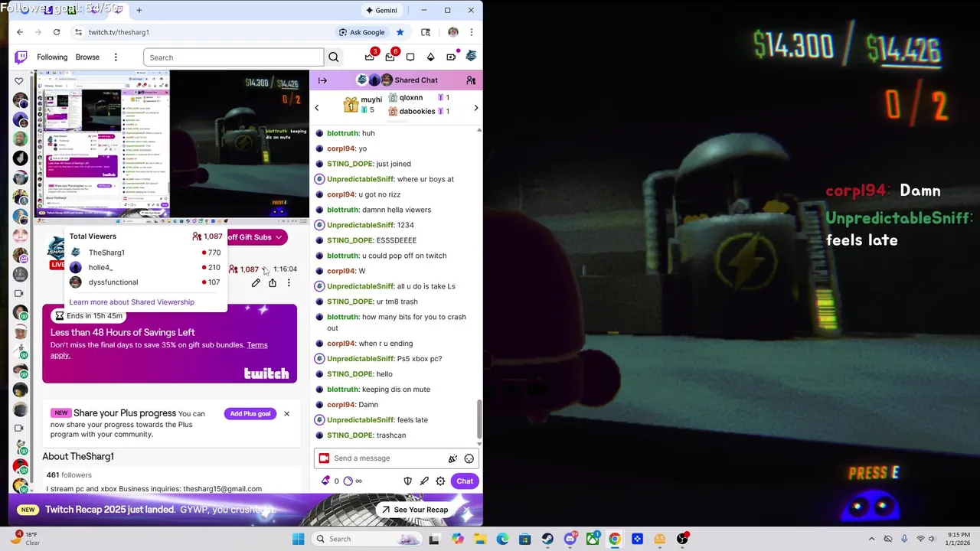980x551 pixels.
Task: Click the 1,087 viewer count
Action: [244, 269]
